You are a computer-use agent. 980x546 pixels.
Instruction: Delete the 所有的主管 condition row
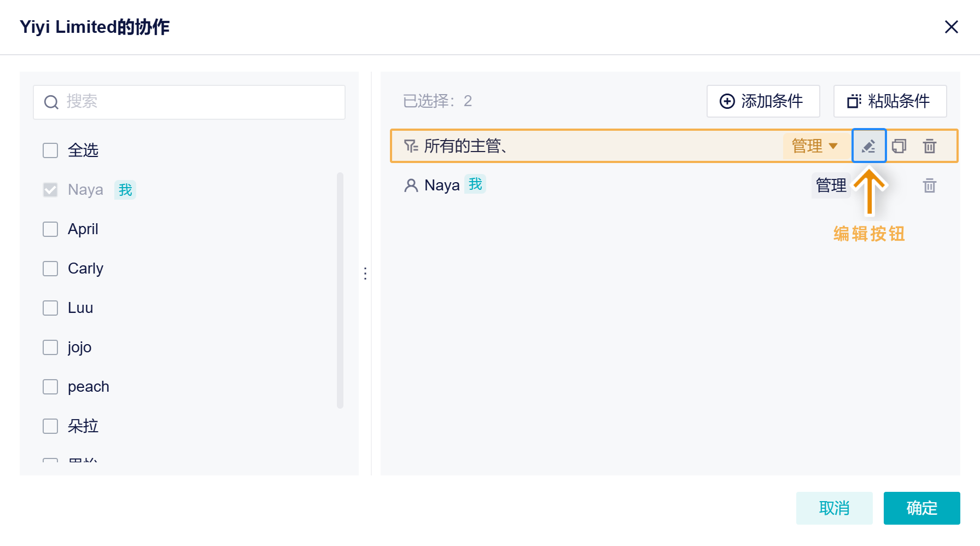pyautogui.click(x=930, y=146)
